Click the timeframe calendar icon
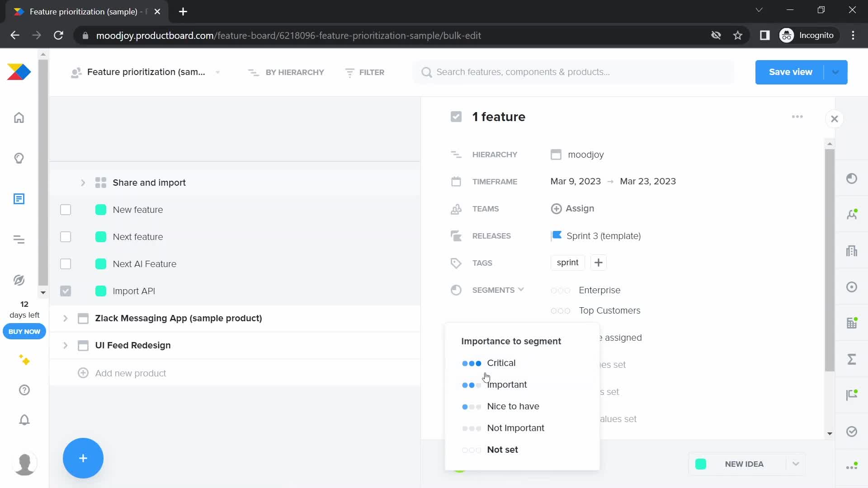 point(456,182)
